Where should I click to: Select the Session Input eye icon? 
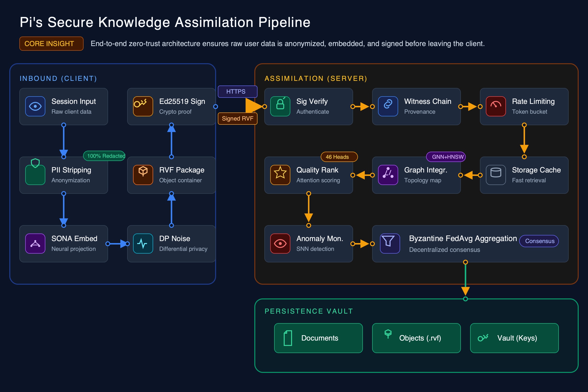pyautogui.click(x=35, y=106)
